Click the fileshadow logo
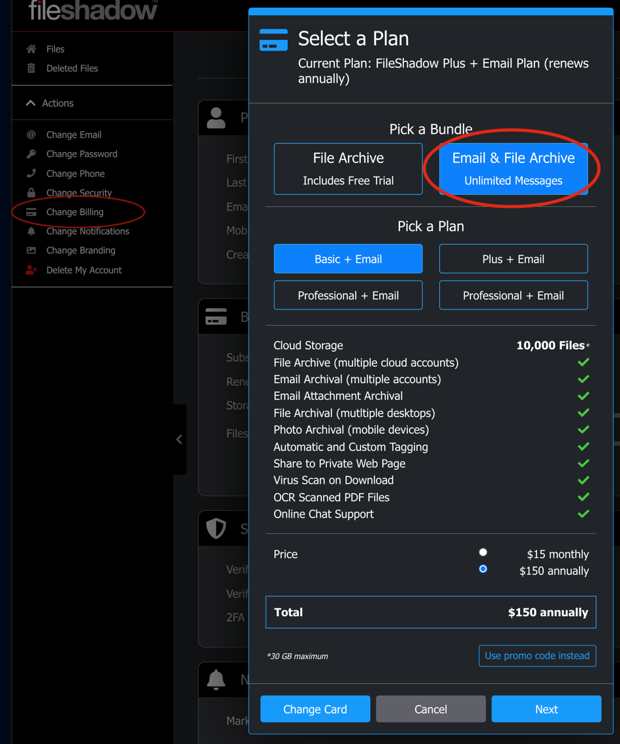620x744 pixels. (93, 10)
